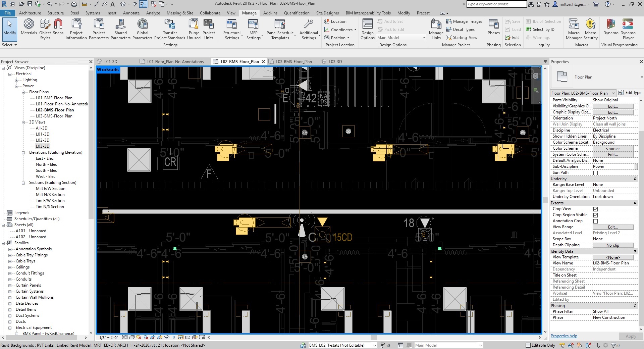644x349 pixels.
Task: Click the drawing area horizontal scrollbar thumb
Action: tap(374, 337)
